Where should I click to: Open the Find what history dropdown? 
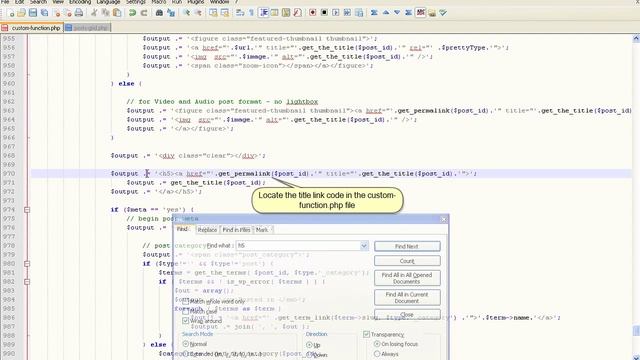(364, 246)
